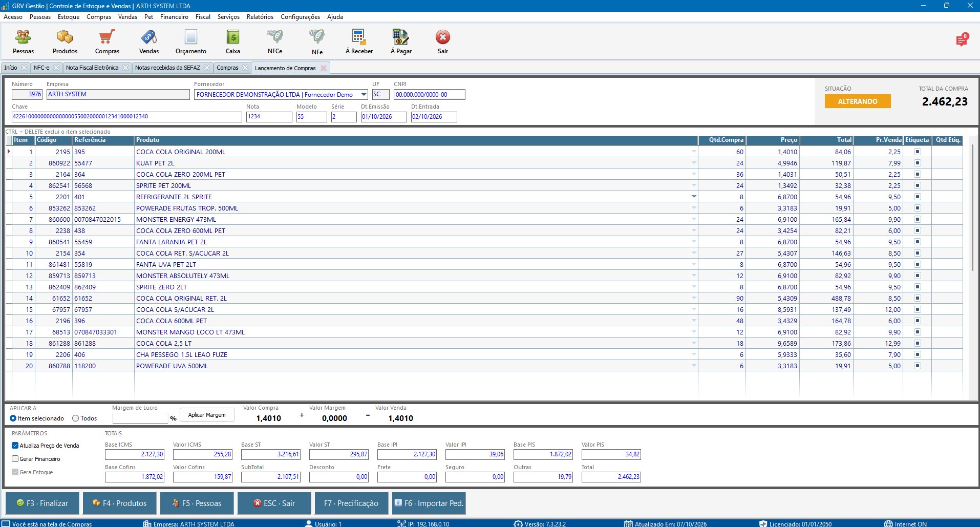Viewport: 980px width, 527px height.
Task: Uncheck Atualiza Preço de Venda
Action: click(15, 446)
